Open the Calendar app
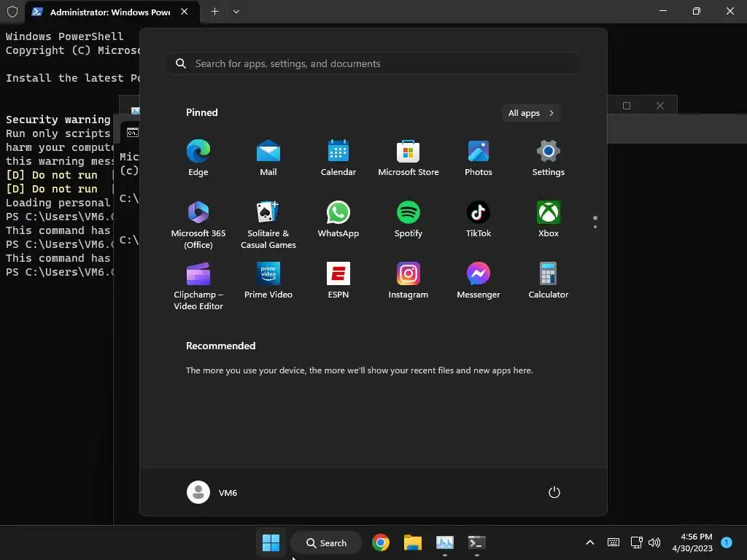The image size is (747, 560). click(x=338, y=158)
